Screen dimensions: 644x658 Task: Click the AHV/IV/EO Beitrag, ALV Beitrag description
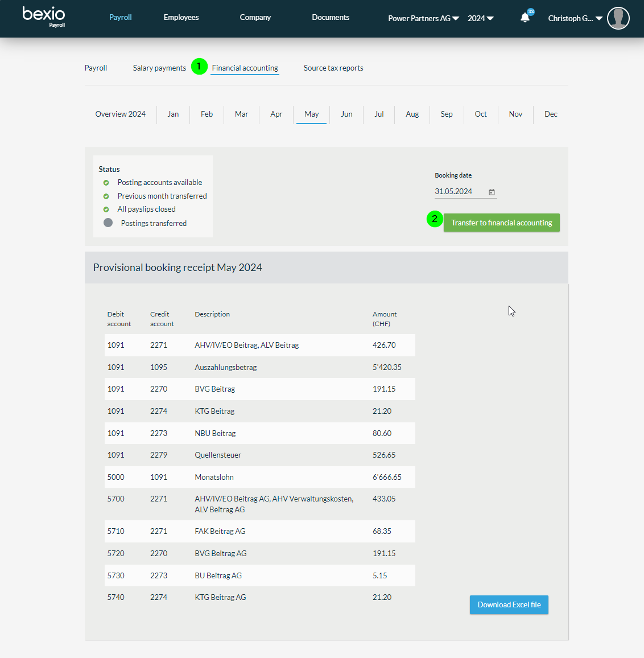pyautogui.click(x=247, y=346)
